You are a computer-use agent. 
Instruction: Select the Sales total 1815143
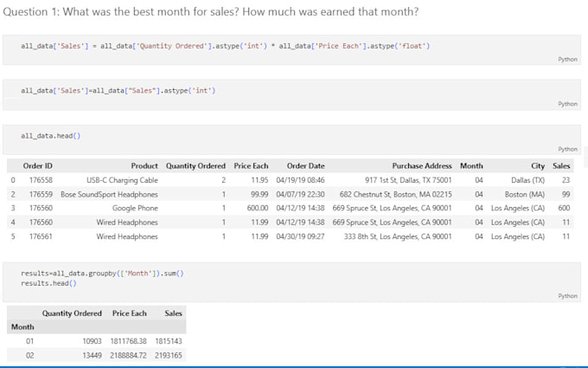[x=169, y=341]
